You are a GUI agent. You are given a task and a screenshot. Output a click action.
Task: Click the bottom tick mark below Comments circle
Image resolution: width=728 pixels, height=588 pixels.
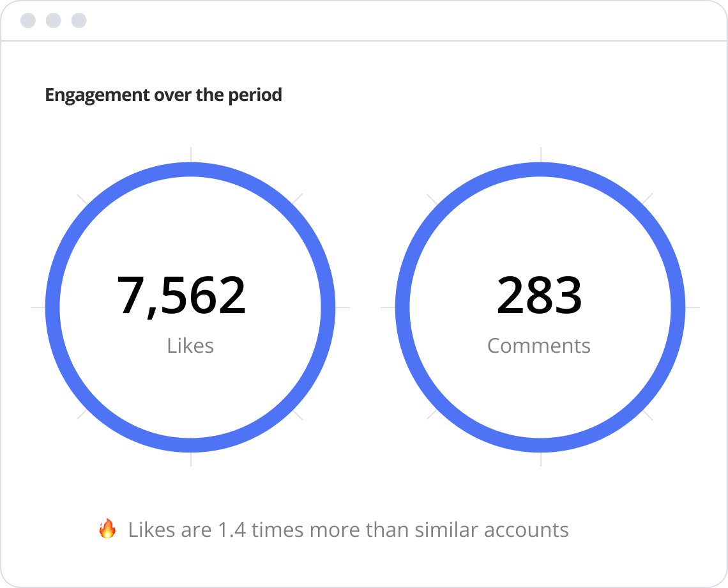tap(541, 460)
